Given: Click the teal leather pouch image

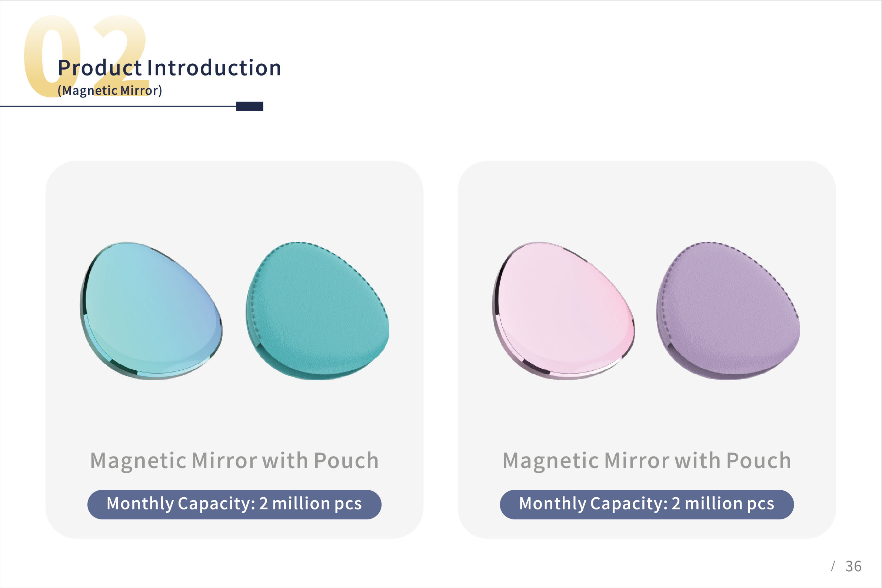Looking at the screenshot, I should click(x=317, y=311).
